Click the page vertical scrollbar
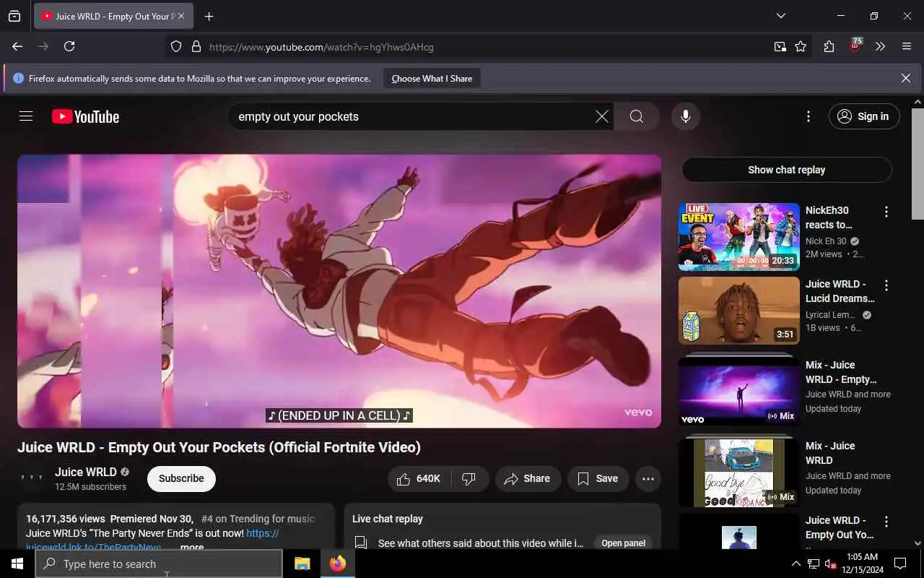The height and width of the screenshot is (578, 924). (918, 163)
